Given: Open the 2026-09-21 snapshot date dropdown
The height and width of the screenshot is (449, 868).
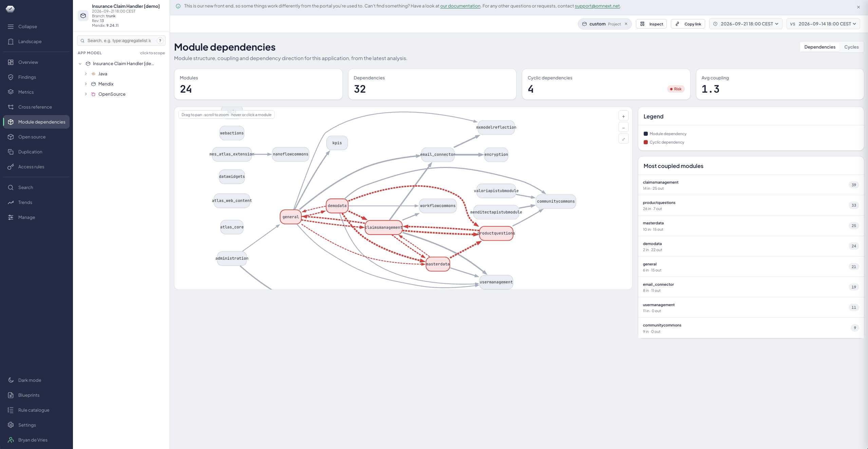Looking at the screenshot, I should point(746,24).
